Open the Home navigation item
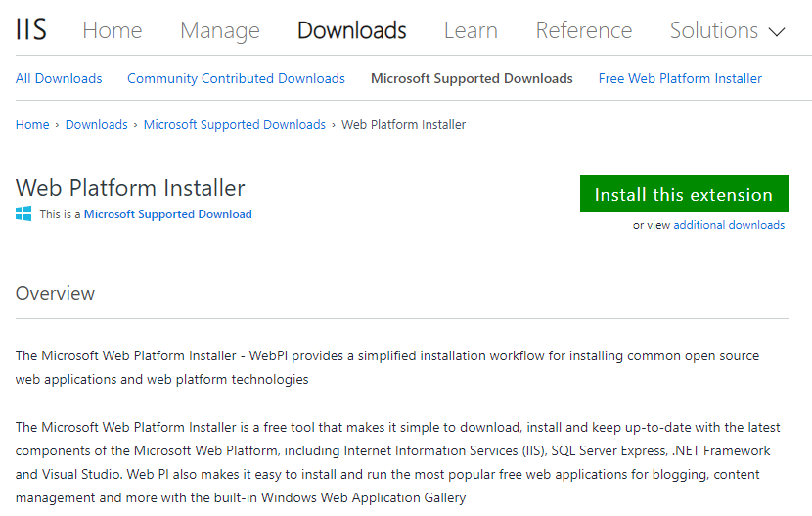Image resolution: width=812 pixels, height=516 pixels. click(113, 30)
